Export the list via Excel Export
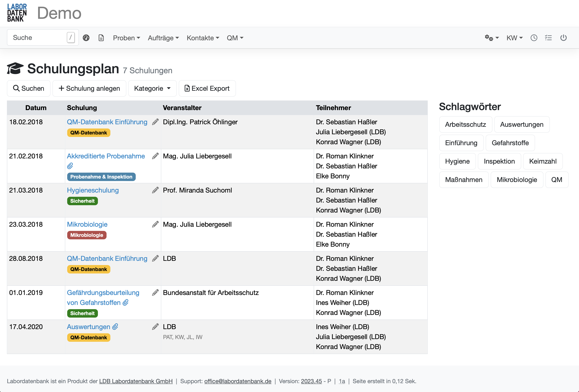This screenshot has width=579, height=392. 207,88
